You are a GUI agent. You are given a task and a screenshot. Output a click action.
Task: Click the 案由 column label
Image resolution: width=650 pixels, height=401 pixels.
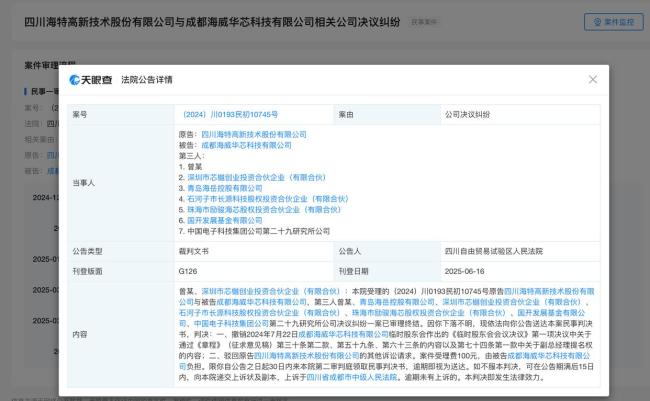click(x=346, y=114)
